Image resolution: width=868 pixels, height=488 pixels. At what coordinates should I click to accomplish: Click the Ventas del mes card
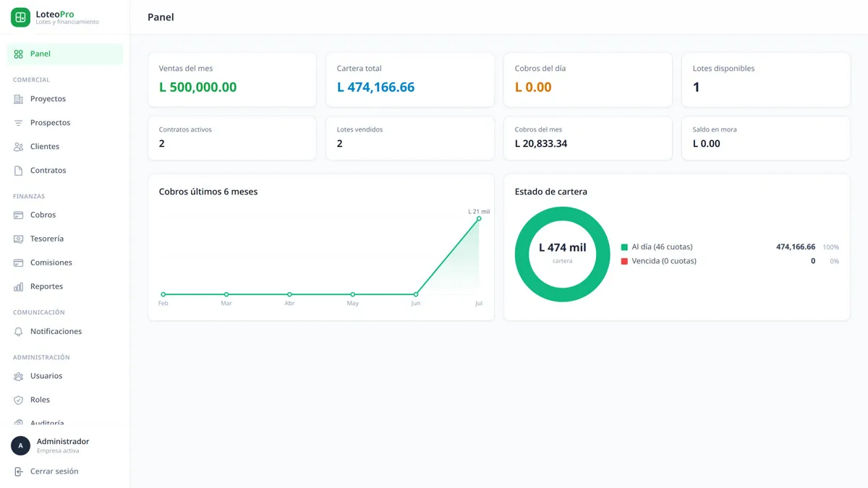point(232,80)
